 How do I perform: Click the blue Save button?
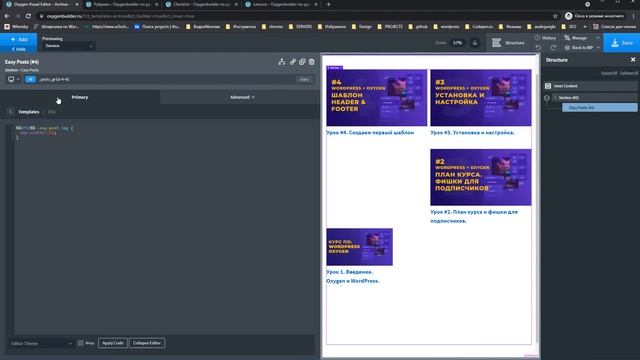click(622, 43)
